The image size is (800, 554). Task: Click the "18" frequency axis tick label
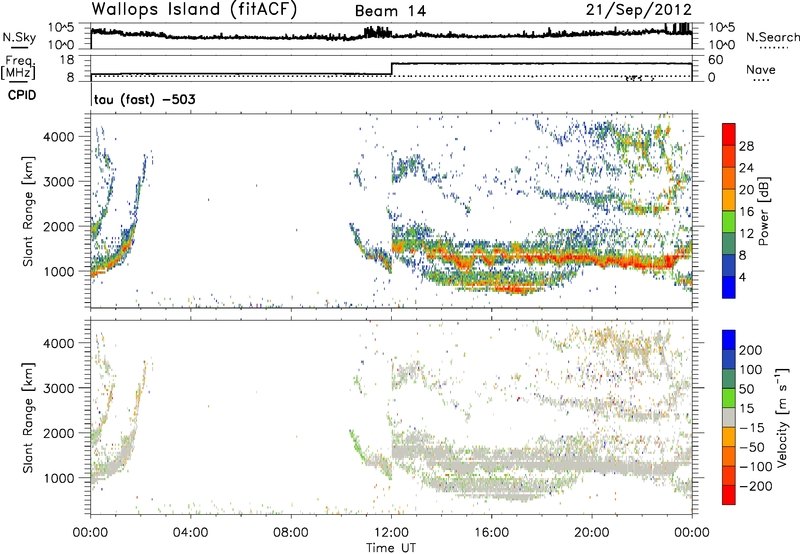66,60
